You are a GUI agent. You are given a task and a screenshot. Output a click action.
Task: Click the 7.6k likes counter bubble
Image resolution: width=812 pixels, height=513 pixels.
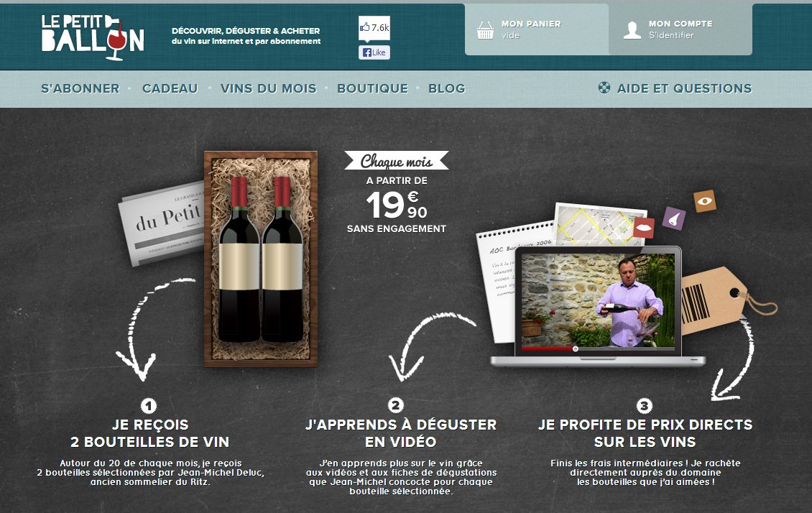coord(374,28)
